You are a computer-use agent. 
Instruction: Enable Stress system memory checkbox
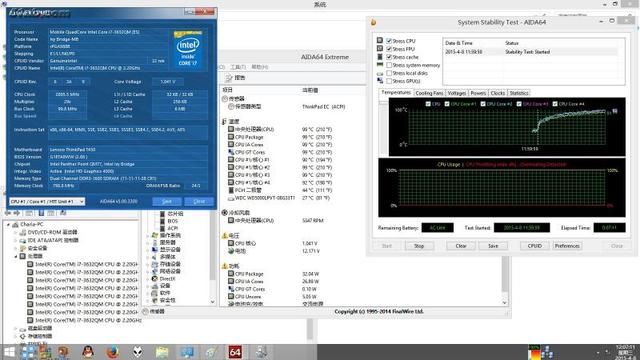[x=389, y=65]
